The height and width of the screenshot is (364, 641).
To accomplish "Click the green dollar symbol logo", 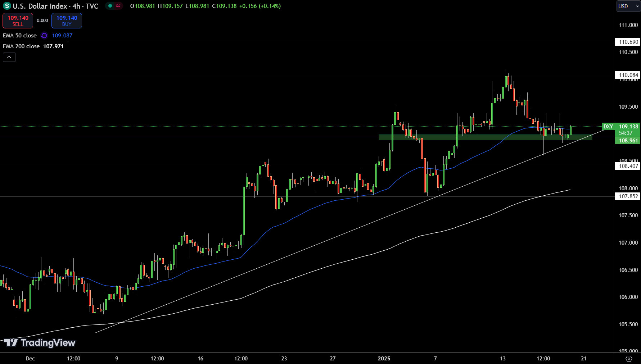I will 7,6.
